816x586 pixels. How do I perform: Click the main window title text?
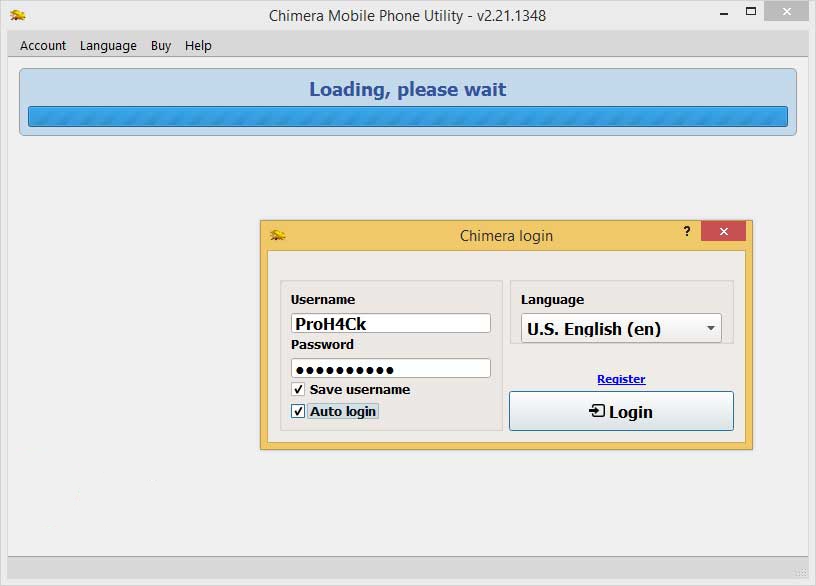point(407,16)
